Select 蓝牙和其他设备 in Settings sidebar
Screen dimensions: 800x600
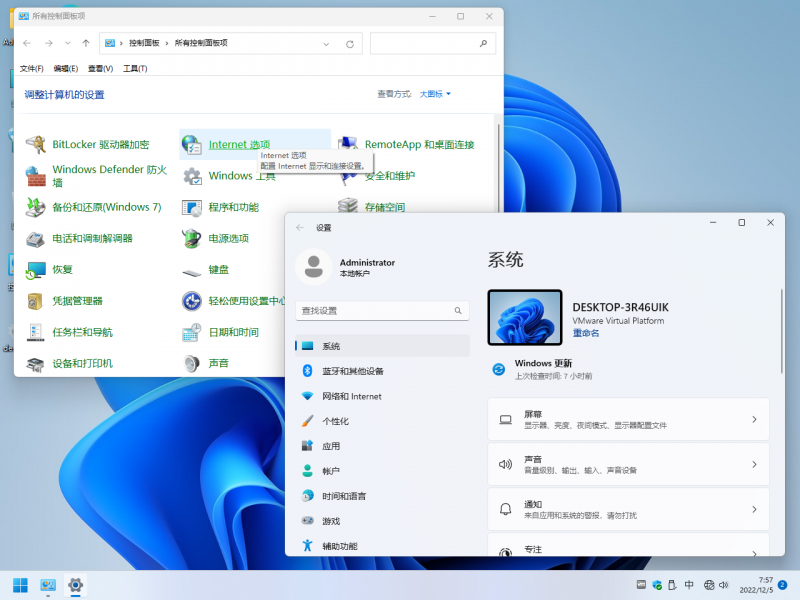(x=382, y=371)
